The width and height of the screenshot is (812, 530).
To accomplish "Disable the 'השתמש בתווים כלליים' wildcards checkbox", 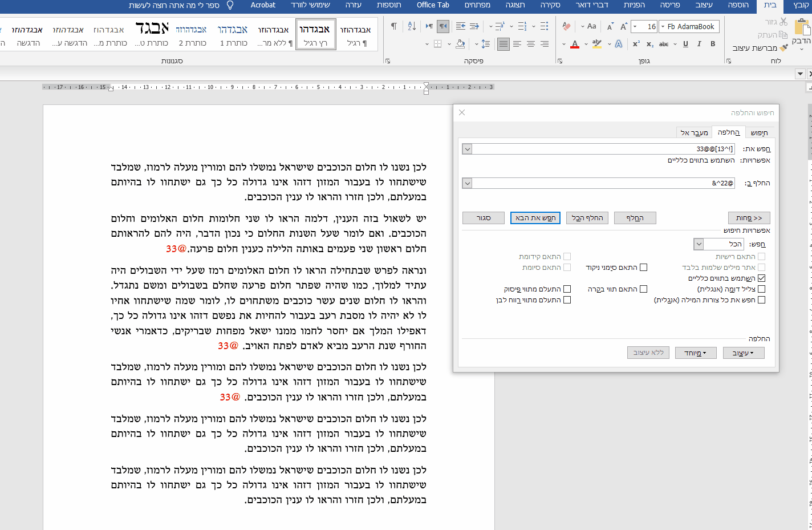I will tap(761, 278).
